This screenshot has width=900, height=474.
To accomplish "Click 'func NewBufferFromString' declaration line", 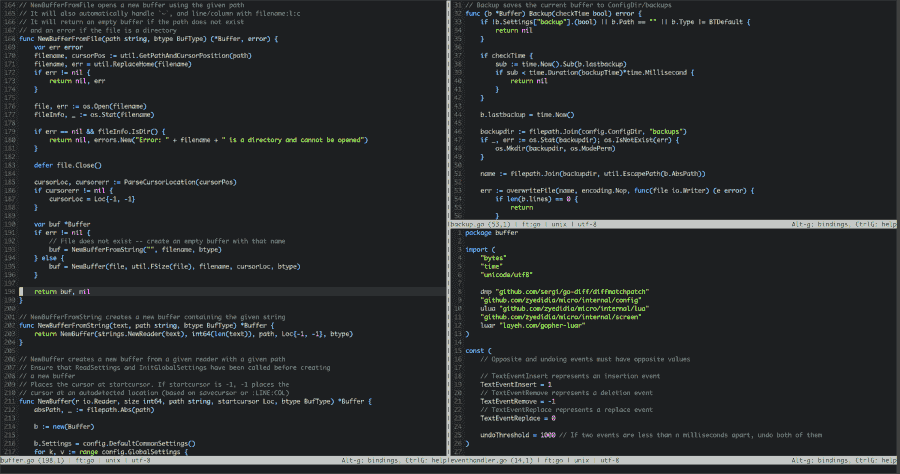I will click(x=146, y=325).
